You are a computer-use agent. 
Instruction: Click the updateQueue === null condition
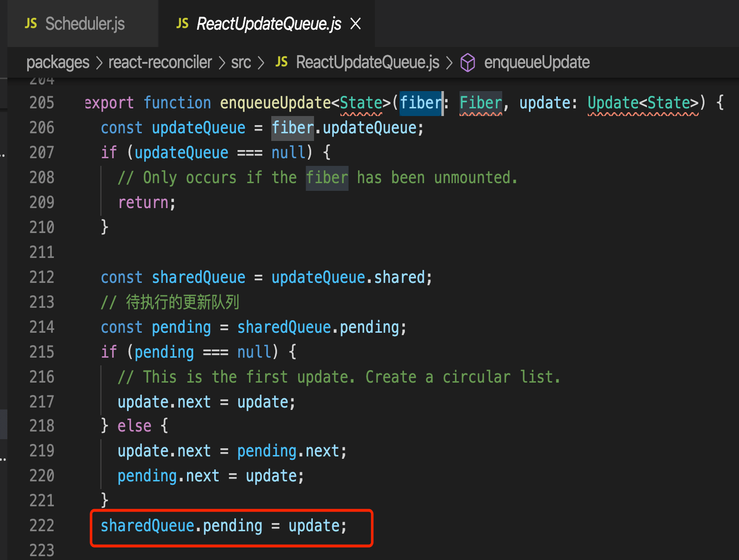220,152
